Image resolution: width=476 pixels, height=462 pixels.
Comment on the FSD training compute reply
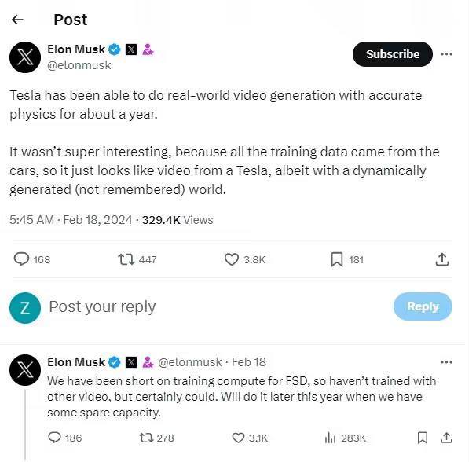[x=55, y=438]
